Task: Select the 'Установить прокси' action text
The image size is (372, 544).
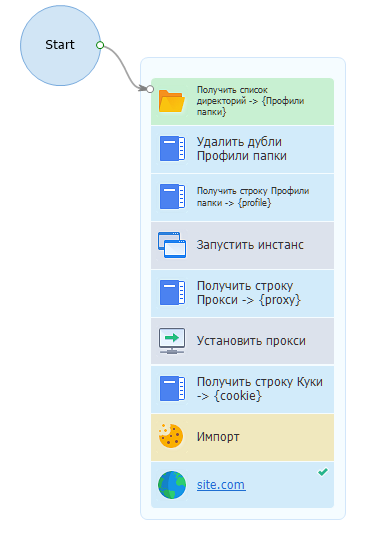Action: (x=251, y=341)
